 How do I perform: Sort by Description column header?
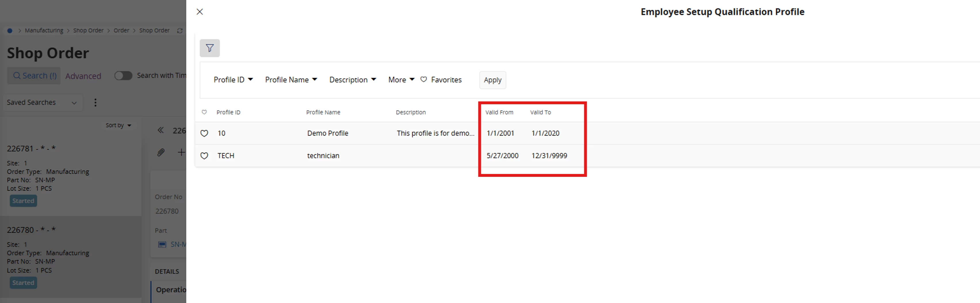[410, 112]
